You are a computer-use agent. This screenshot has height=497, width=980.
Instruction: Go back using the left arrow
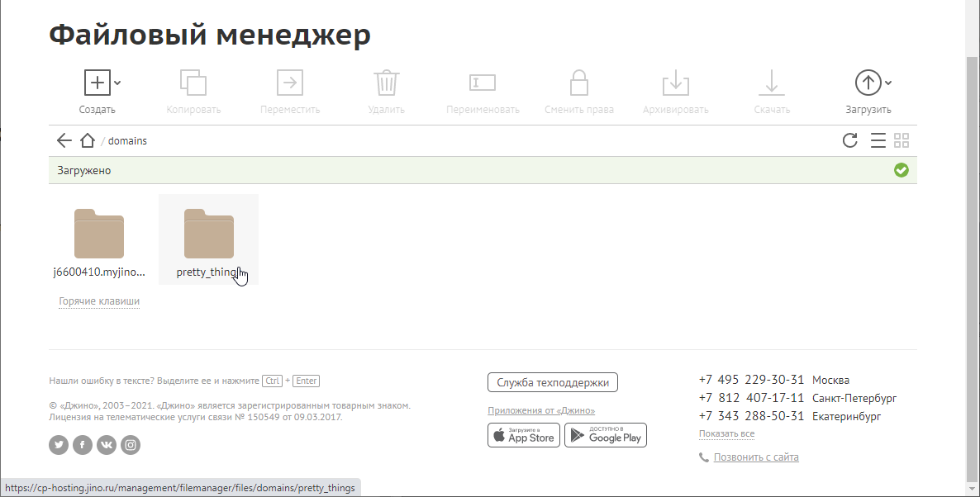point(64,140)
